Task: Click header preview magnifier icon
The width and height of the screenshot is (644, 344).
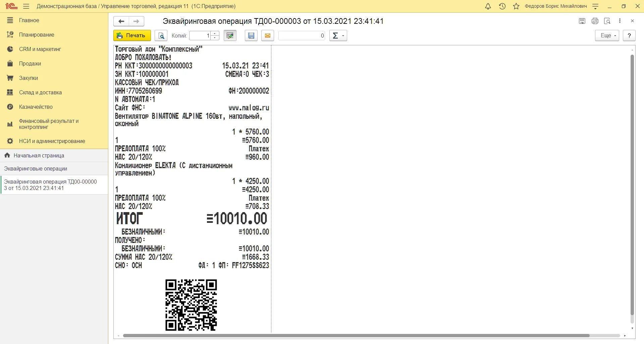Action: coord(607,21)
